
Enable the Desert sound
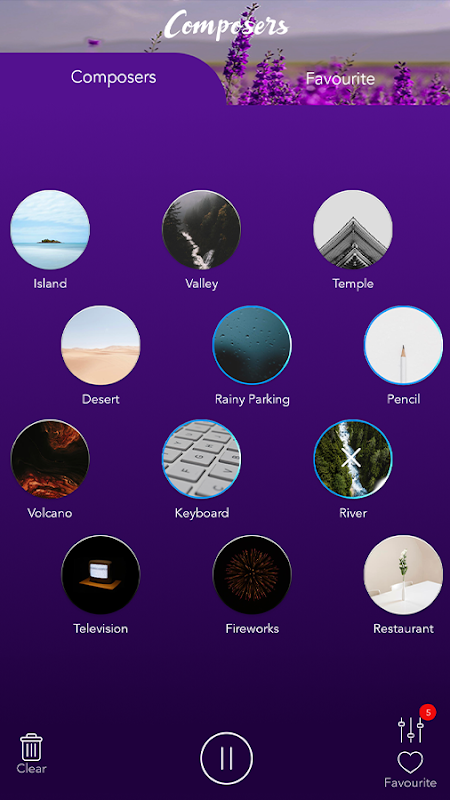[101, 344]
